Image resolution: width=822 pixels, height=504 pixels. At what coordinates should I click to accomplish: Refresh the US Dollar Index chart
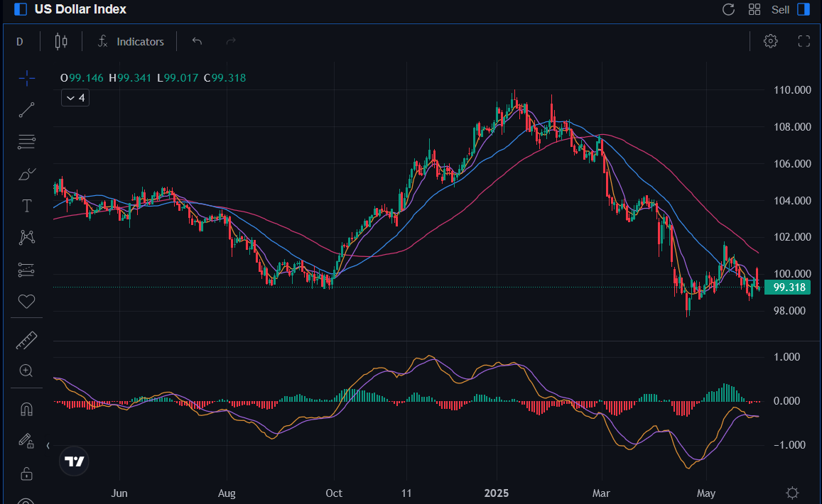(x=728, y=9)
